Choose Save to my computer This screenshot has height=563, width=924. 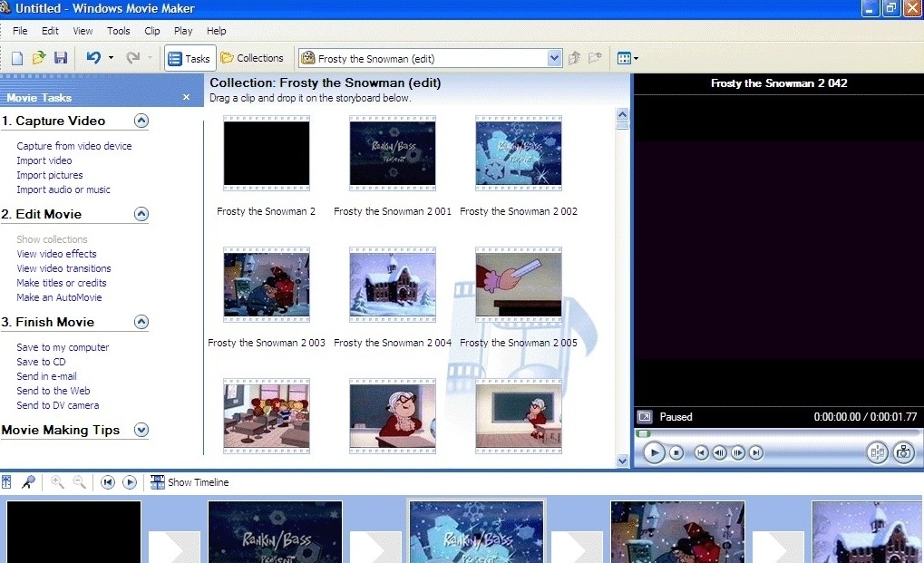(x=63, y=347)
